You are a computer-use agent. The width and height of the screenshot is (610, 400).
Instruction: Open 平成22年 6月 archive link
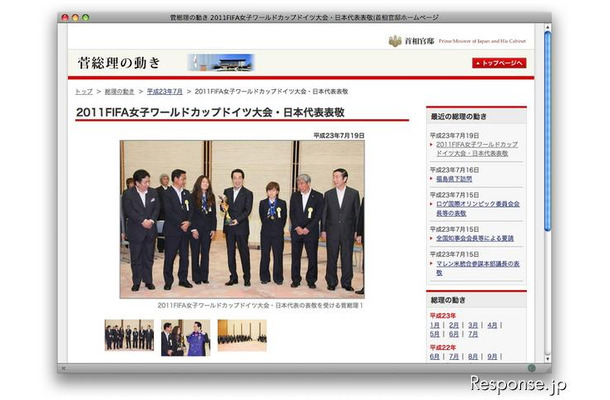pyautogui.click(x=435, y=356)
